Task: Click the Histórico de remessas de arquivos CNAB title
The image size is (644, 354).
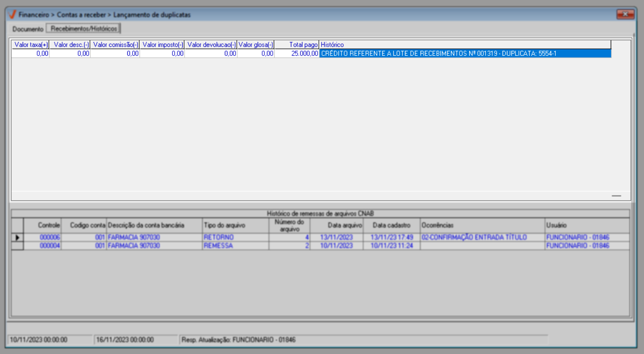Action: (x=320, y=214)
